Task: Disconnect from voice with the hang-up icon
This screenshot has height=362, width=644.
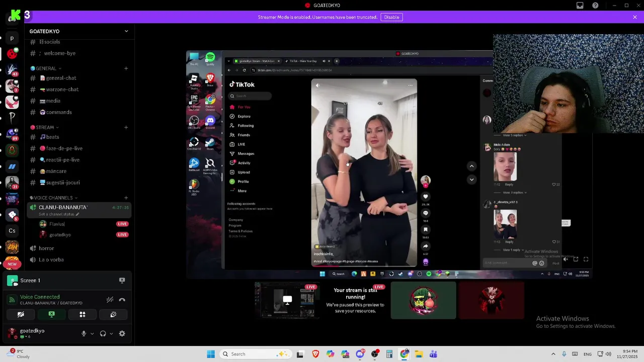Action: pos(122,300)
